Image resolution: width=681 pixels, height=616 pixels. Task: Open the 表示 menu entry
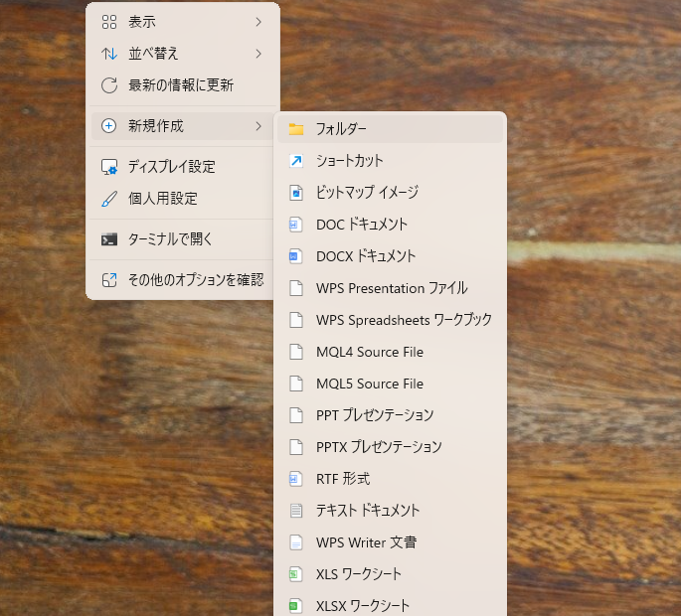click(x=183, y=22)
